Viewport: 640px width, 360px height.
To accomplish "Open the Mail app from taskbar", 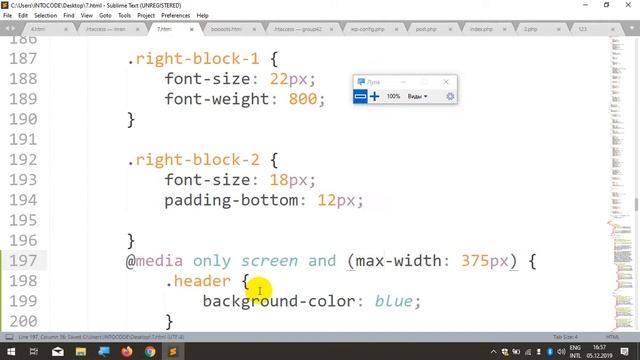I will pyautogui.click(x=58, y=351).
